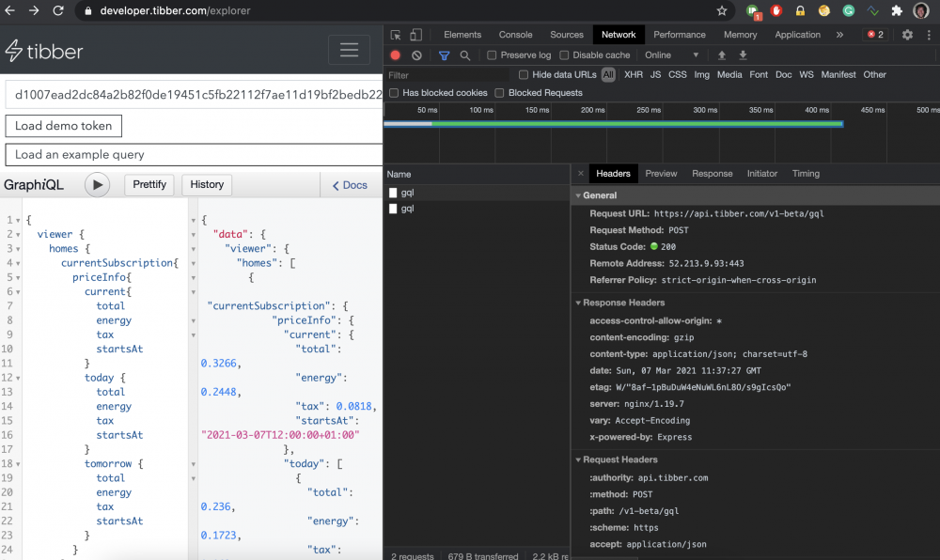Toggle the device toolbar icon
940x560 pixels.
pos(416,35)
